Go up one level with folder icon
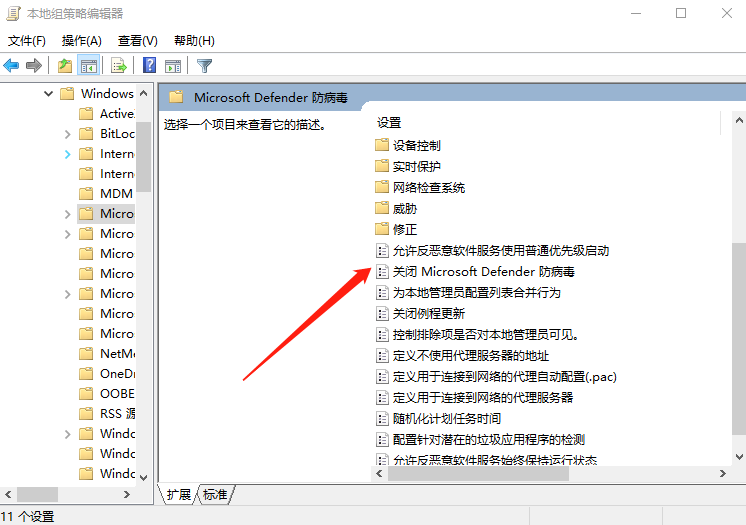Viewport: 746px width, 525px height. 65,66
